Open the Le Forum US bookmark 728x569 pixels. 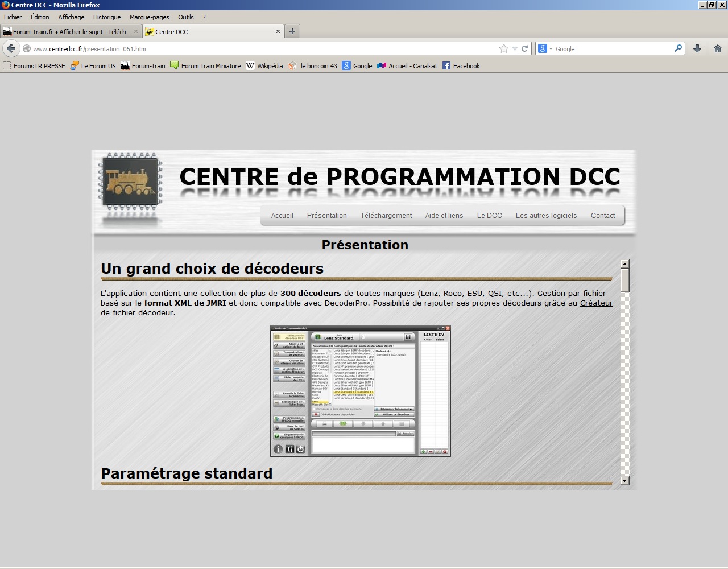pyautogui.click(x=93, y=66)
